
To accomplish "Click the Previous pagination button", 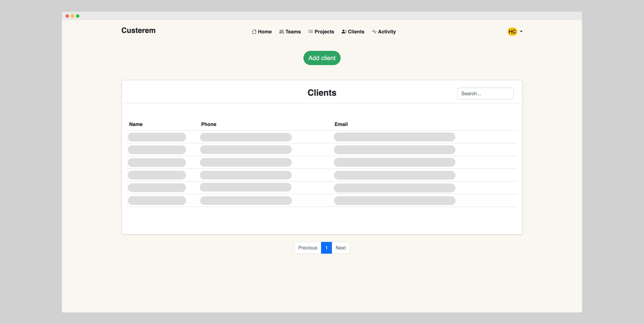I will click(307, 248).
